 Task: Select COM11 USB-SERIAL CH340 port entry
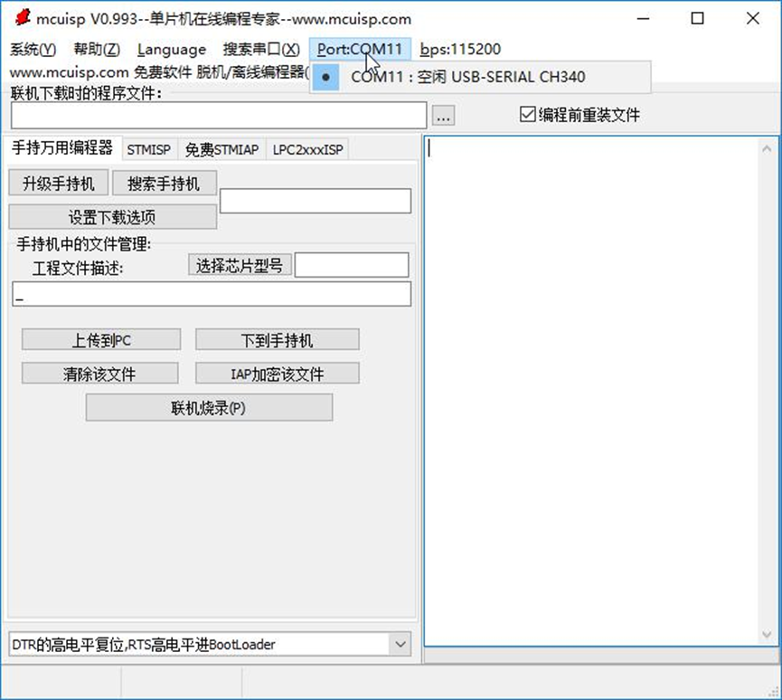pyautogui.click(x=480, y=78)
